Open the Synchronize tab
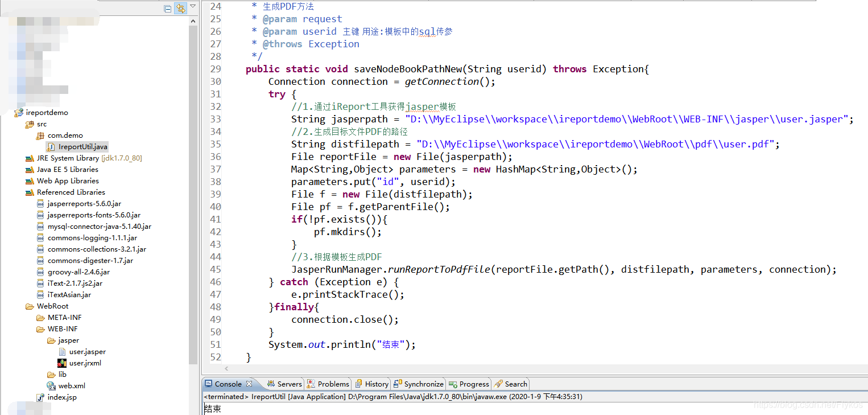The height and width of the screenshot is (415, 868). [x=419, y=384]
